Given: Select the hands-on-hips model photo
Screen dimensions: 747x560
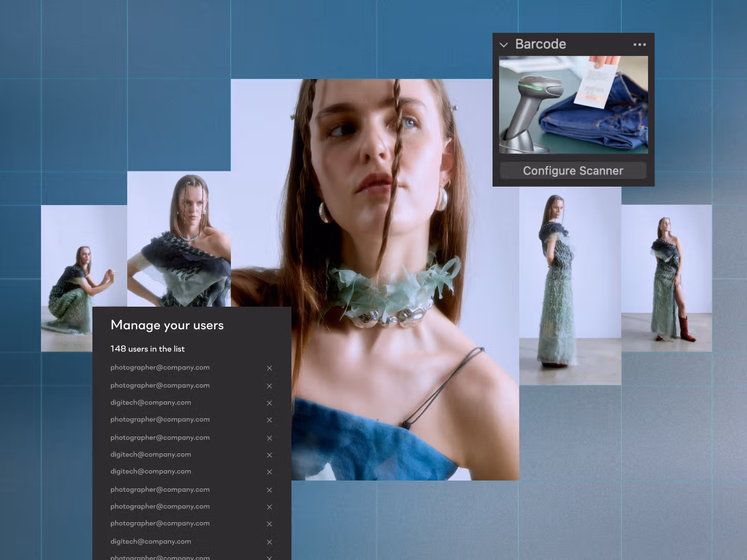Looking at the screenshot, I should click(179, 238).
